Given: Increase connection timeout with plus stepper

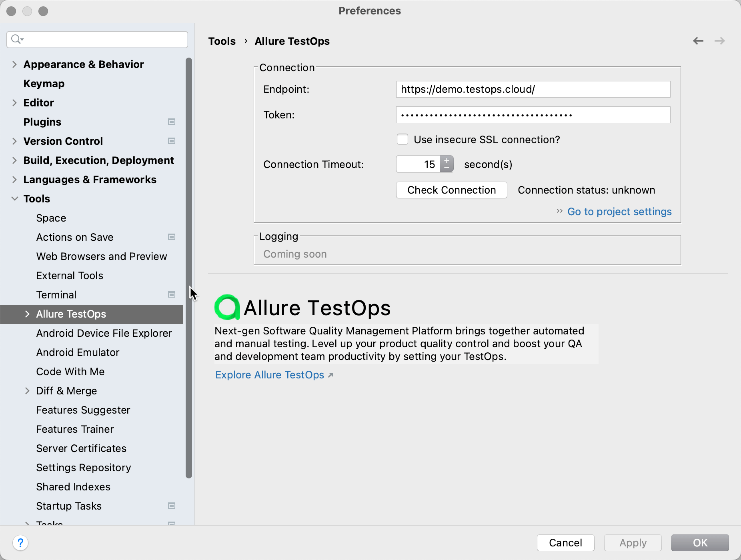Looking at the screenshot, I should (x=447, y=160).
